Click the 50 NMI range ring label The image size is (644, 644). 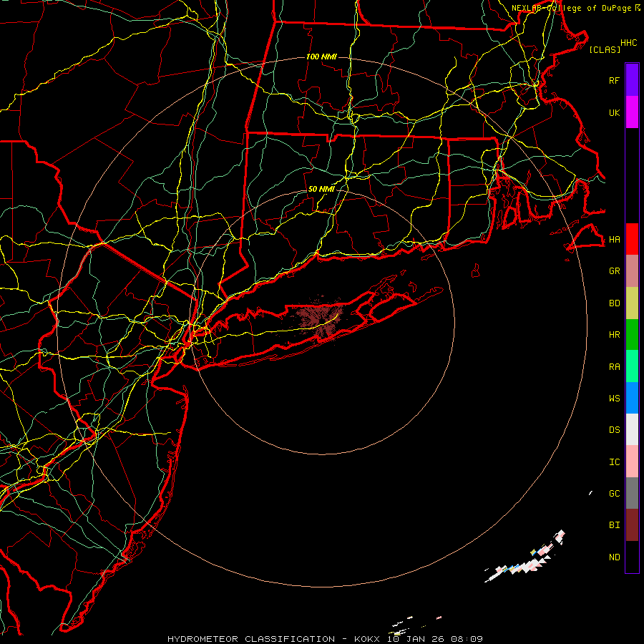(321, 189)
